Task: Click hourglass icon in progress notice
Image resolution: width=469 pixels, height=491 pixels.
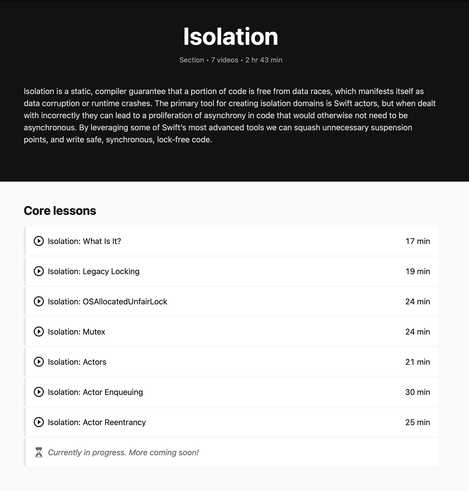Action: [39, 452]
